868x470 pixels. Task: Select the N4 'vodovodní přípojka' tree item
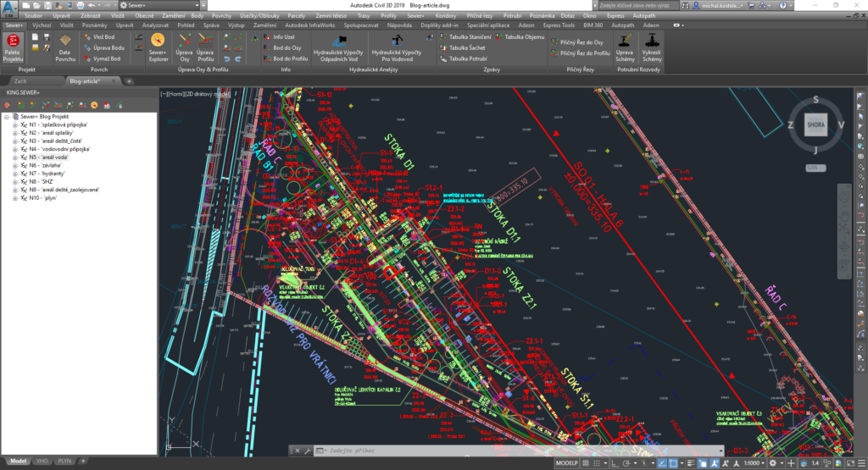pos(59,149)
